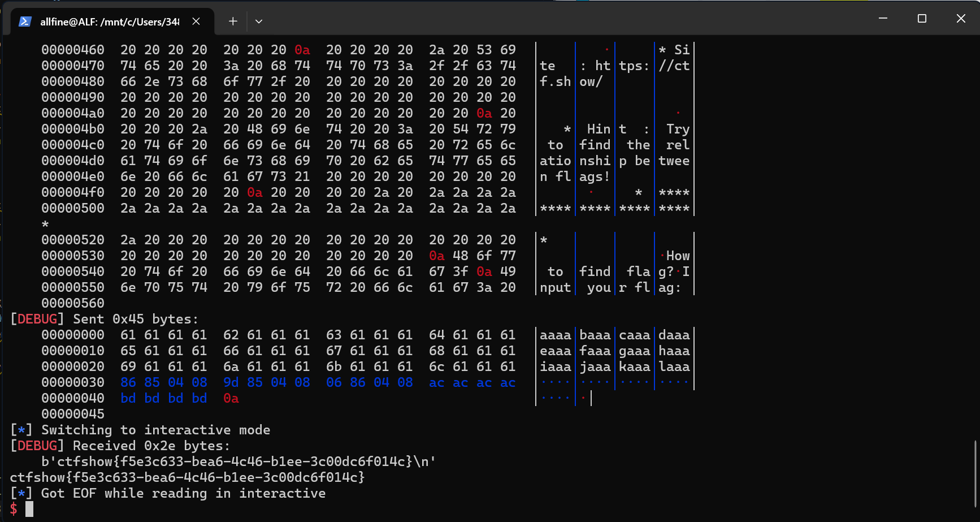Click ASCII text 'Try' in dump column
The width and height of the screenshot is (980, 522).
[678, 129]
